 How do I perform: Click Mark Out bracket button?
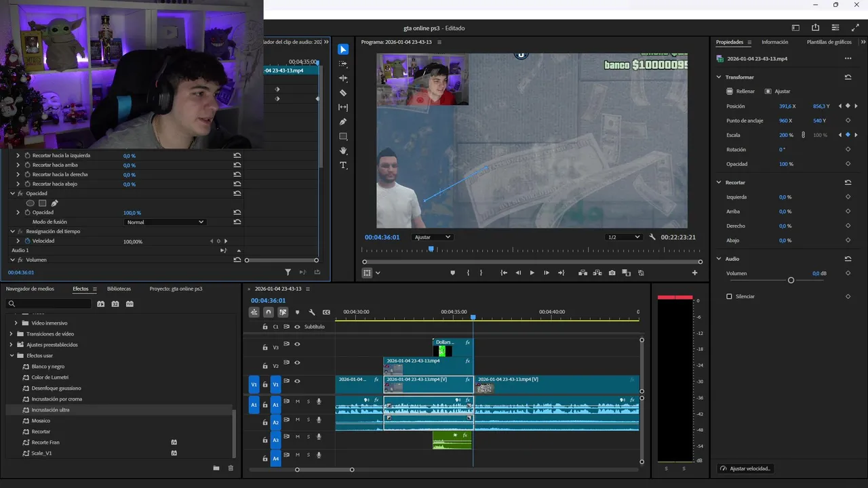coord(481,272)
